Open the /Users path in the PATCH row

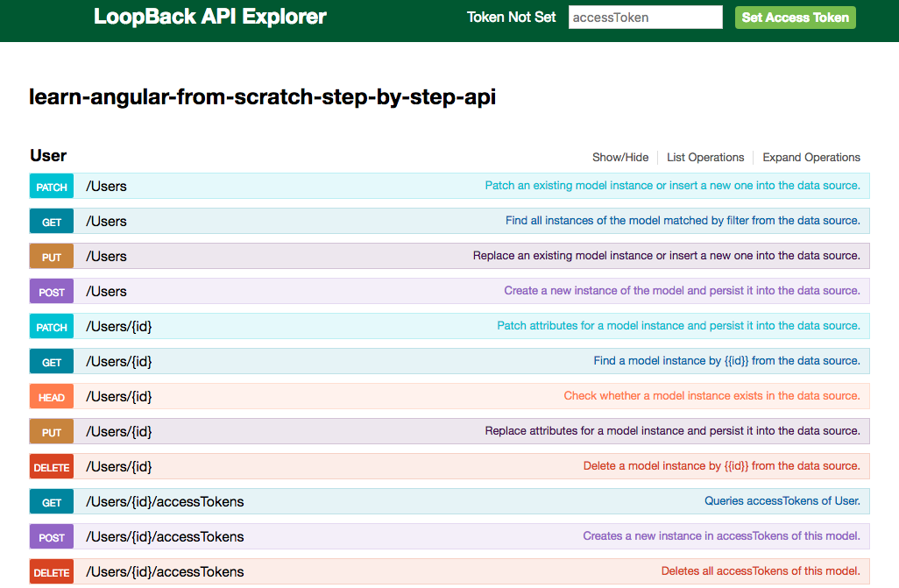click(106, 187)
